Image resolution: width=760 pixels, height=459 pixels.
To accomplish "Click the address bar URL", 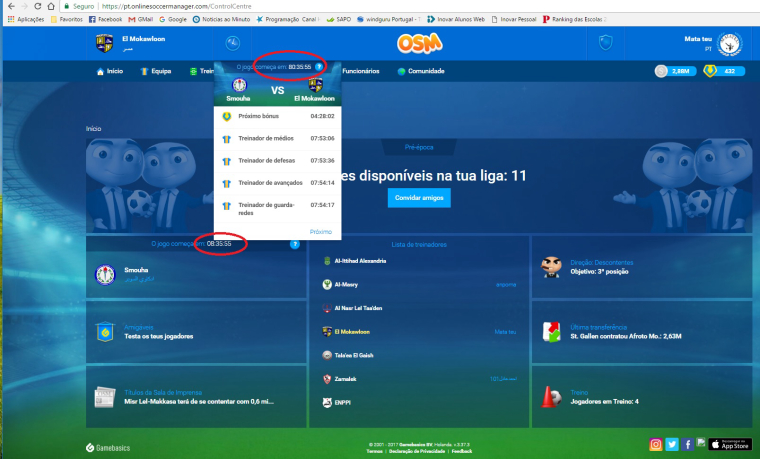I will coord(176,6).
